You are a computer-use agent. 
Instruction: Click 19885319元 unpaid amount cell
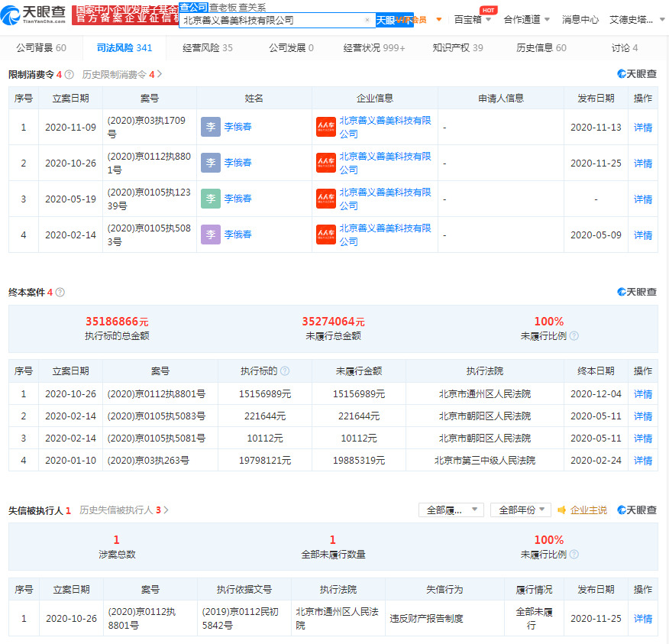pos(359,461)
